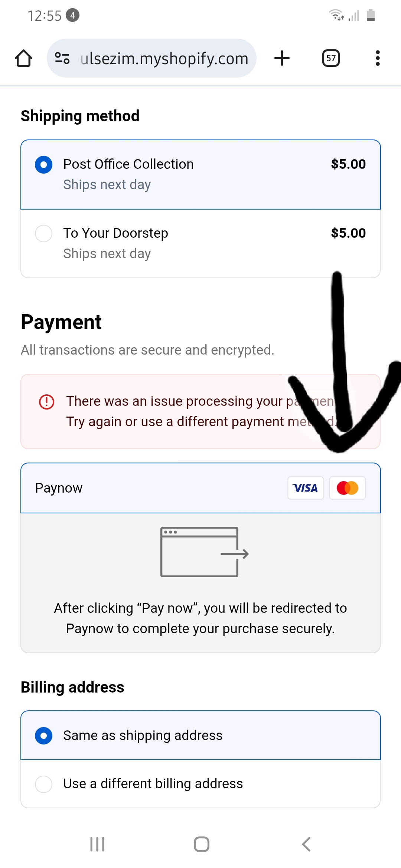Open the browser three-dot menu
Image resolution: width=401 pixels, height=868 pixels.
[378, 58]
